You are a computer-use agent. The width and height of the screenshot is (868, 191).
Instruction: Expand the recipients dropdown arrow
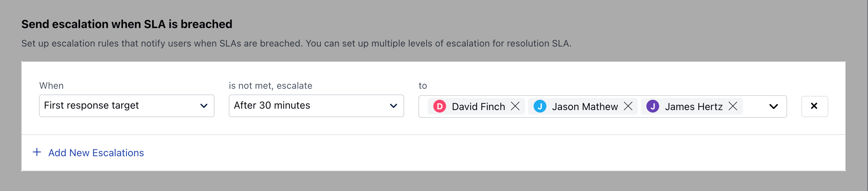[x=774, y=107]
